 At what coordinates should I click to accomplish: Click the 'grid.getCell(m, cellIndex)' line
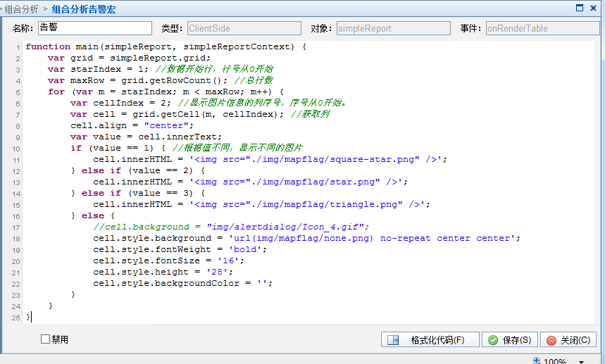click(x=200, y=114)
